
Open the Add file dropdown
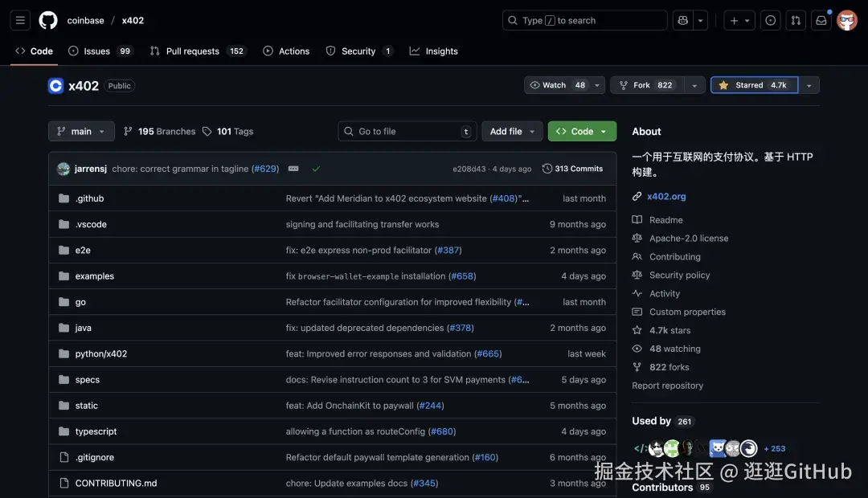(x=513, y=131)
